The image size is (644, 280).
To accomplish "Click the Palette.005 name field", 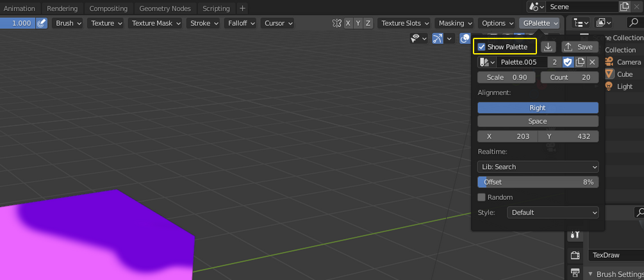I will 522,62.
